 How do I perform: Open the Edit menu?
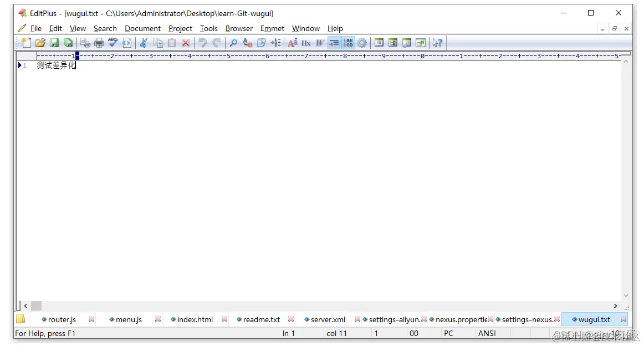point(55,28)
